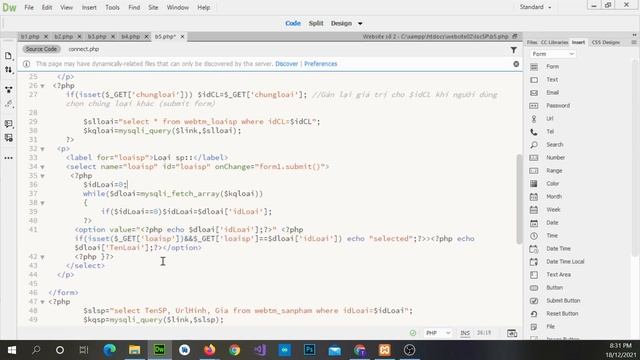This screenshot has width=640, height=360.
Task: Collapse code fold at line 32
Action: pos(42,149)
